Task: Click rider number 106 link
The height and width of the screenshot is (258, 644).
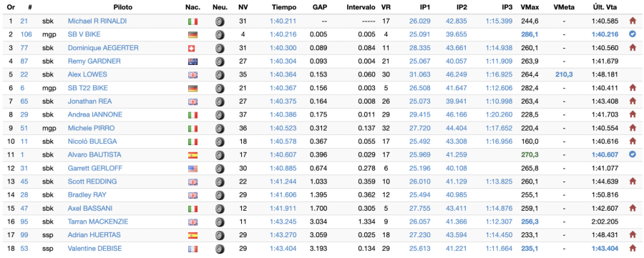Action: 26,34
